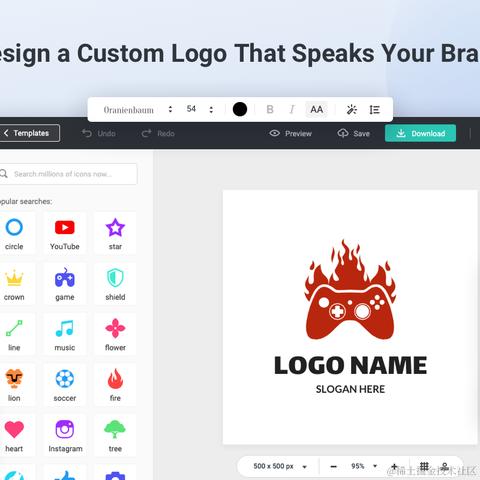The width and height of the screenshot is (480, 480).
Task: Select the game controller icon search
Action: tap(65, 284)
